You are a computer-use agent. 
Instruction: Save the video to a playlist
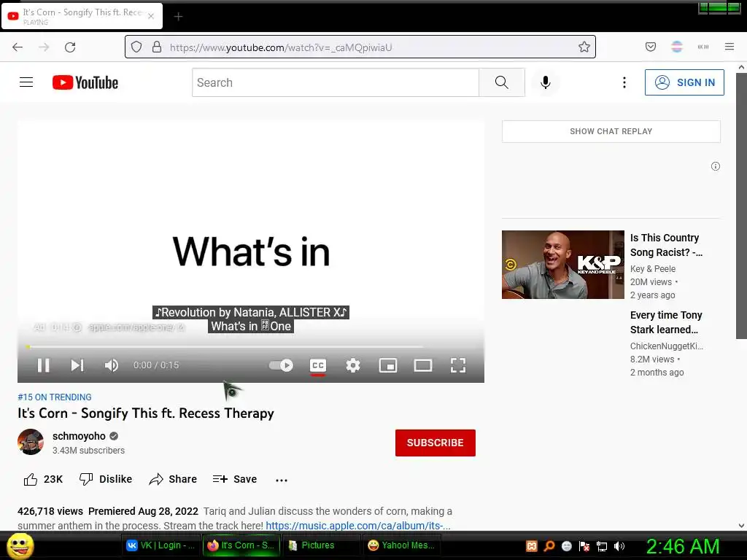(235, 479)
